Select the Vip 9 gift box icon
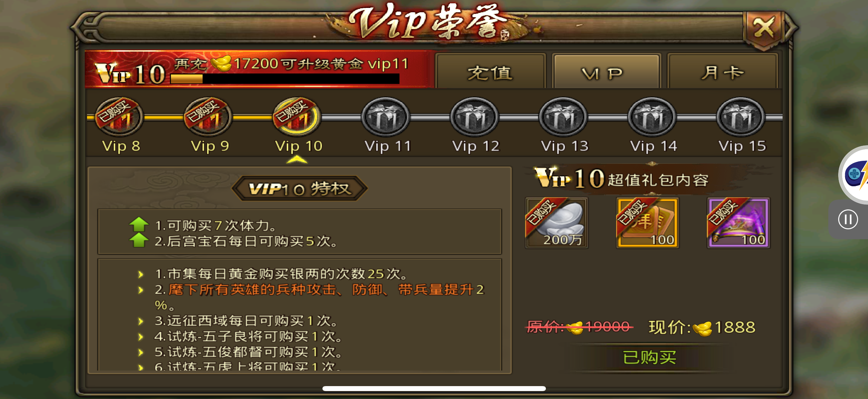Image resolution: width=868 pixels, height=399 pixels. click(x=208, y=117)
